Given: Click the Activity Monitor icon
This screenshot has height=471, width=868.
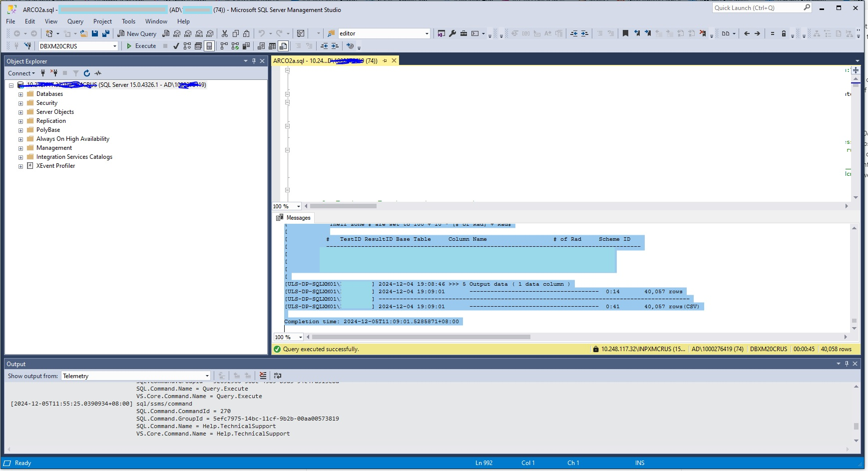Looking at the screenshot, I should 301,33.
